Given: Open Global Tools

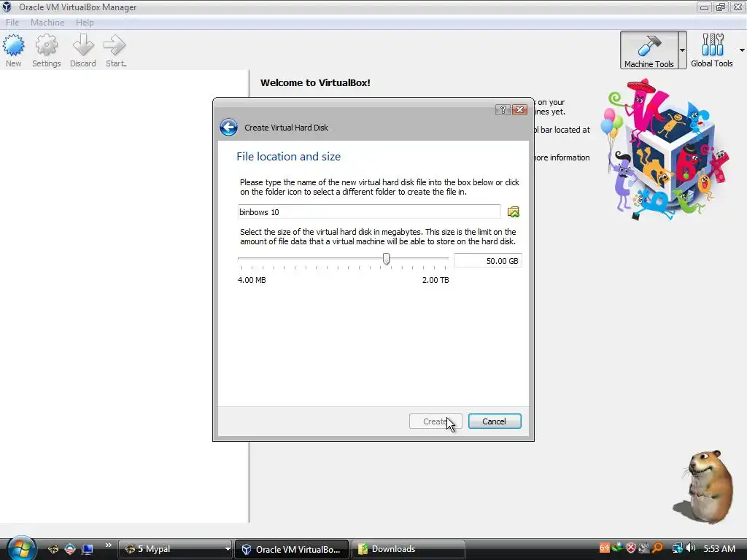Looking at the screenshot, I should tap(712, 50).
